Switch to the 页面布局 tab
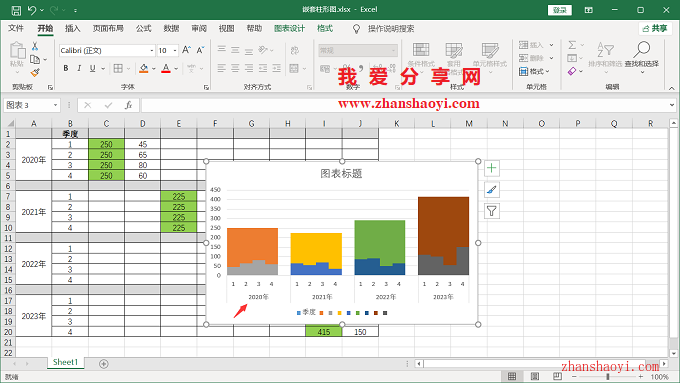The height and width of the screenshot is (383, 680). click(x=108, y=29)
